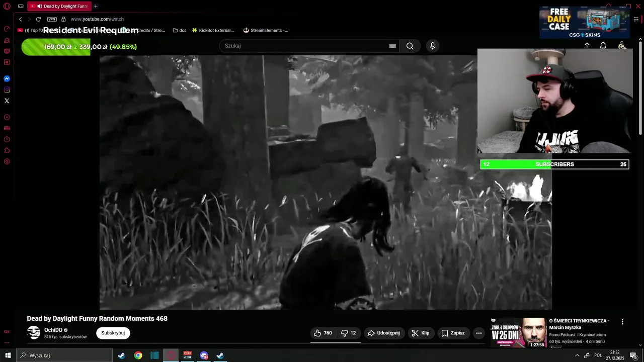Open the 21:32 clock and calendar

pyautogui.click(x=615, y=355)
